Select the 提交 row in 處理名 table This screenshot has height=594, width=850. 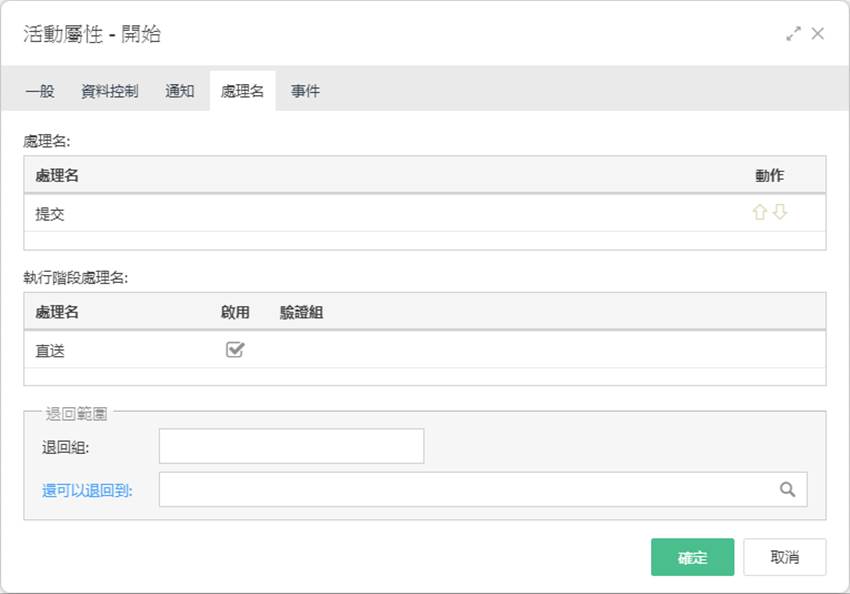[424, 213]
